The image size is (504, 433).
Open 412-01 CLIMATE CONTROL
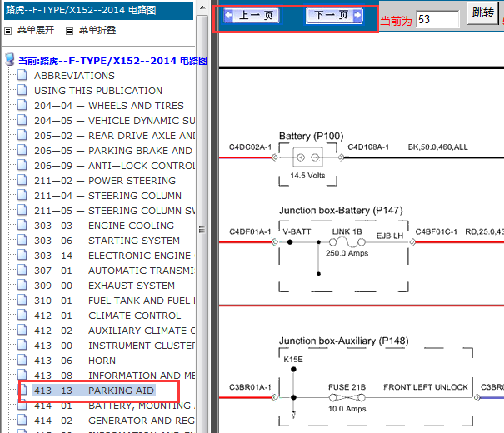(x=107, y=316)
